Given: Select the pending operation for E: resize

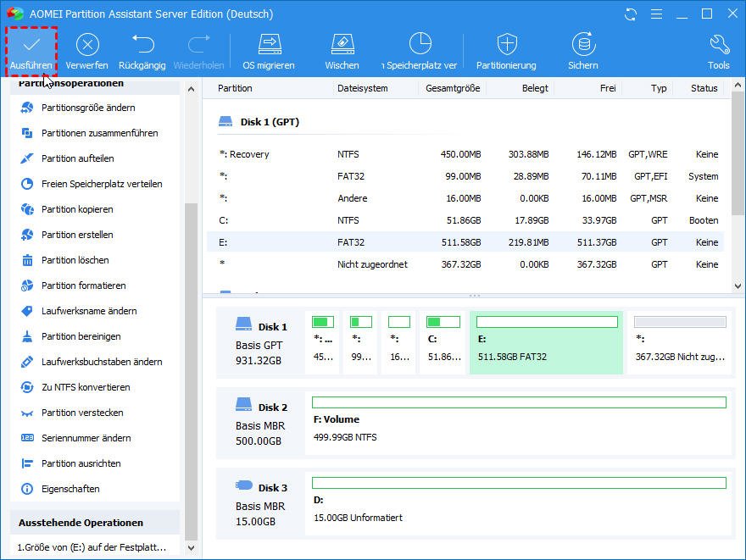Looking at the screenshot, I should point(92,547).
